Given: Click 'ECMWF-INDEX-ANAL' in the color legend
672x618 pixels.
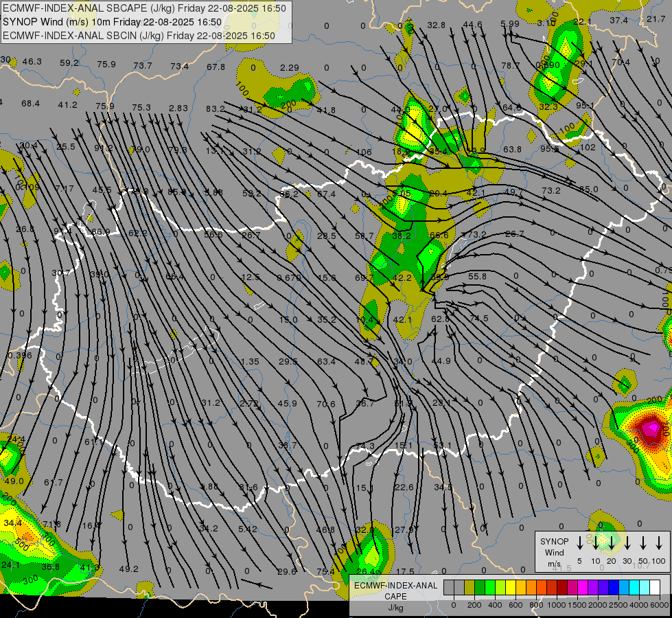Looking at the screenshot, I should point(395,586).
